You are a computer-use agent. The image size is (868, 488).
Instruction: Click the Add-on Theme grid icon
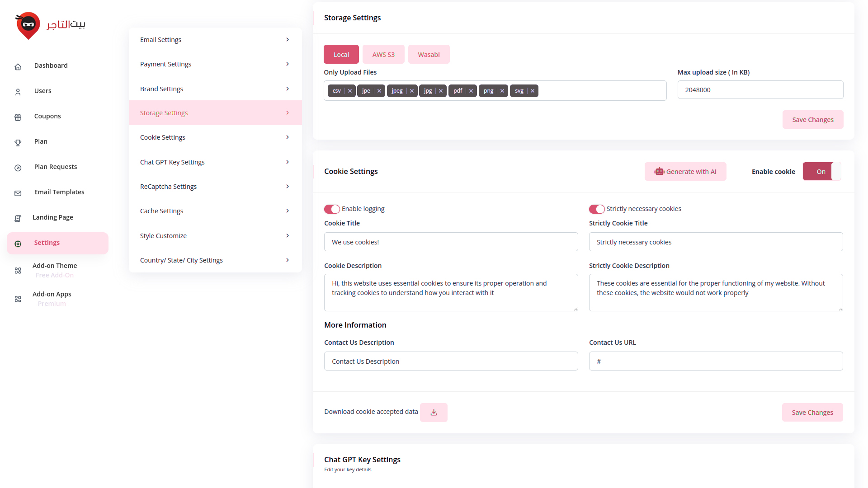(x=18, y=271)
